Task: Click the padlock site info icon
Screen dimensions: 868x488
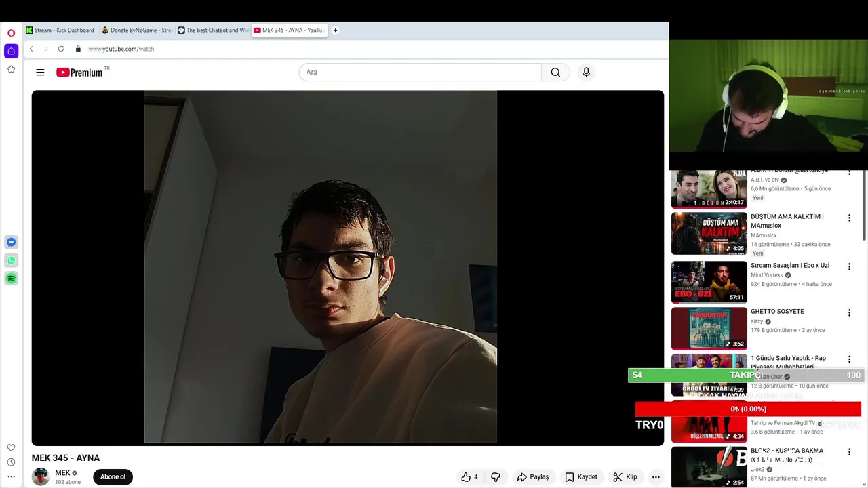Action: tap(78, 49)
